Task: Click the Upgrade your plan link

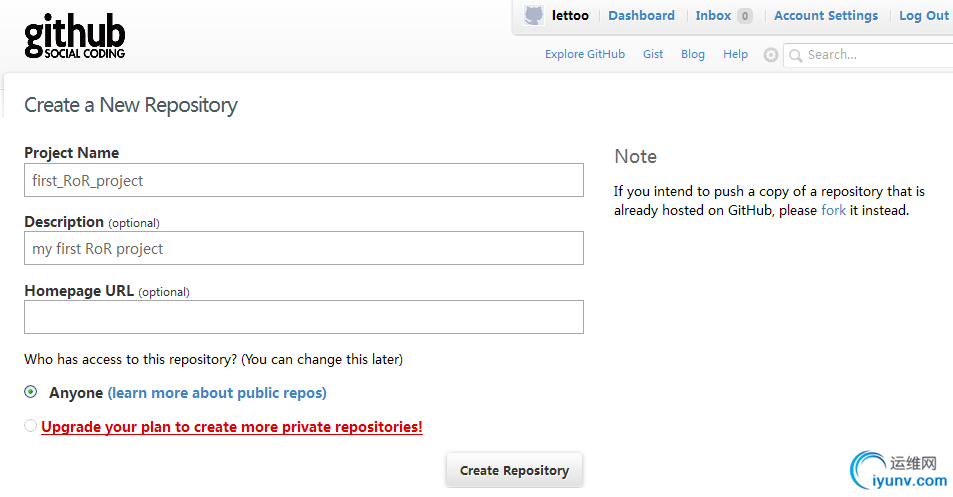Action: click(x=232, y=427)
